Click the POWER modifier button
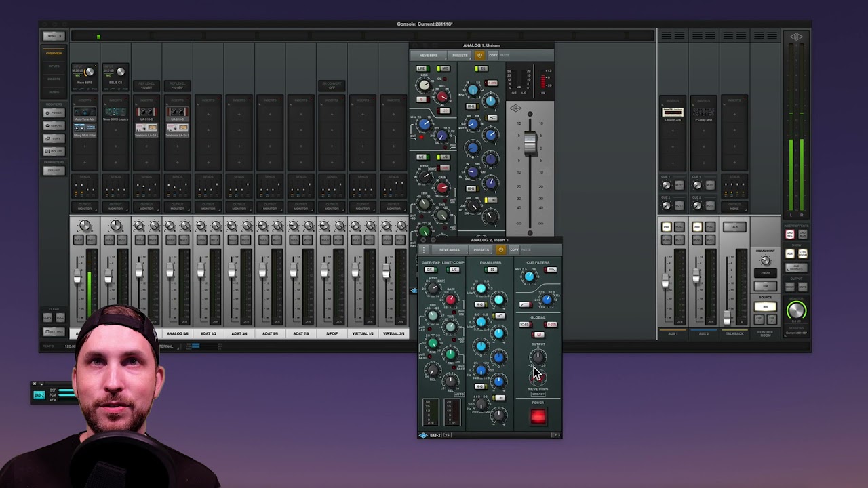Image resolution: width=868 pixels, height=488 pixels. coord(54,113)
